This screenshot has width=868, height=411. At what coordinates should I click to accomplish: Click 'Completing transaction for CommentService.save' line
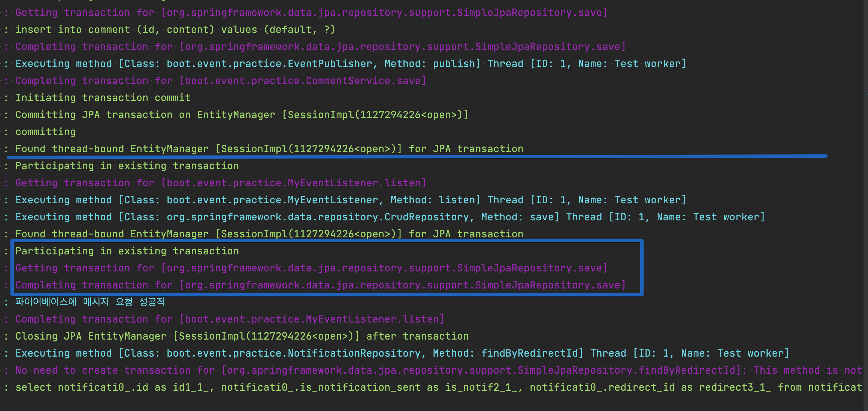221,81
